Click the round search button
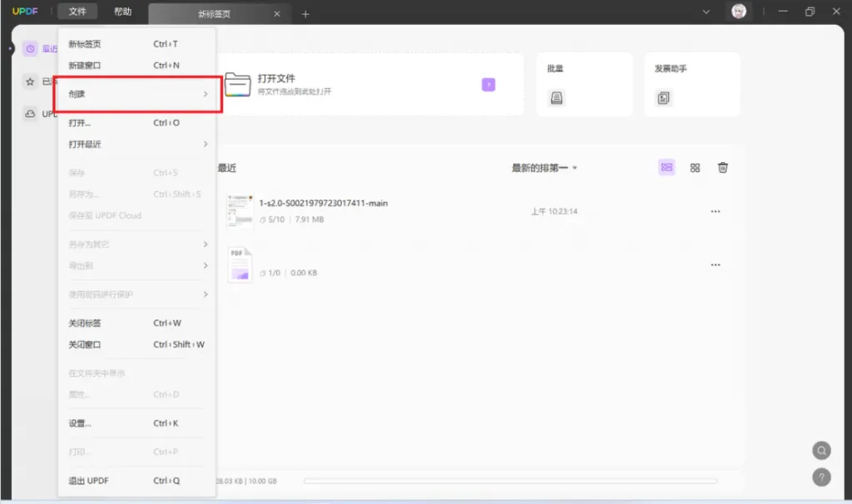Viewport: 852px width, 504px height. tap(821, 450)
